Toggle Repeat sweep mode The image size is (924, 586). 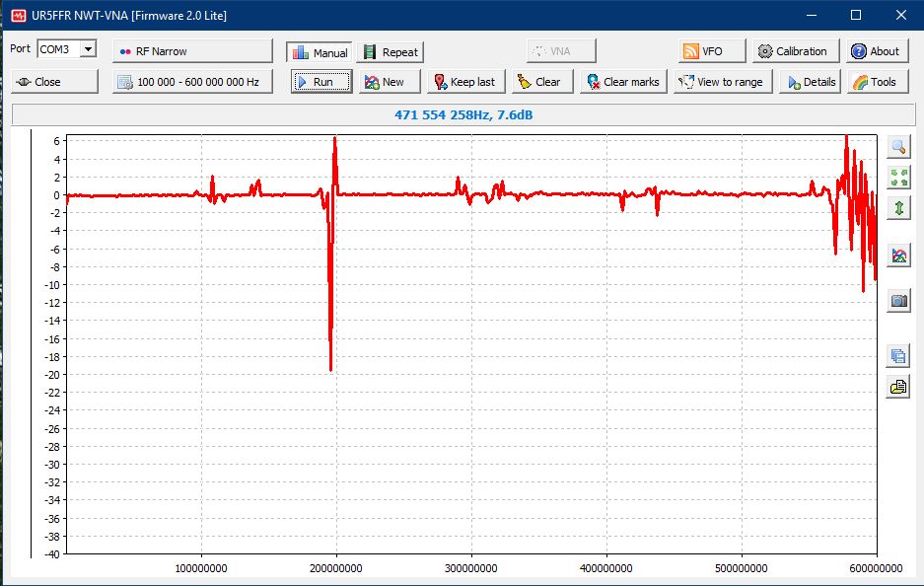(x=390, y=52)
